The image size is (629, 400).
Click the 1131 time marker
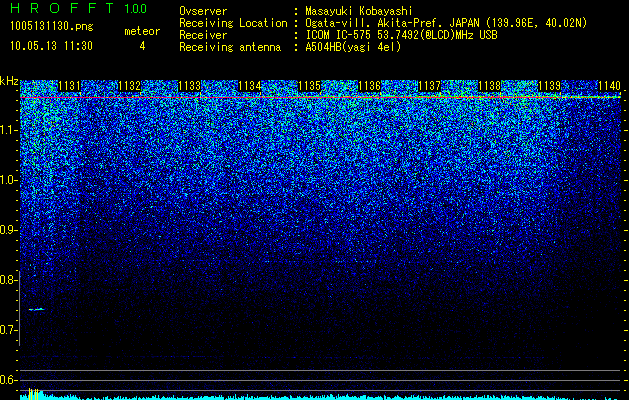pos(69,85)
